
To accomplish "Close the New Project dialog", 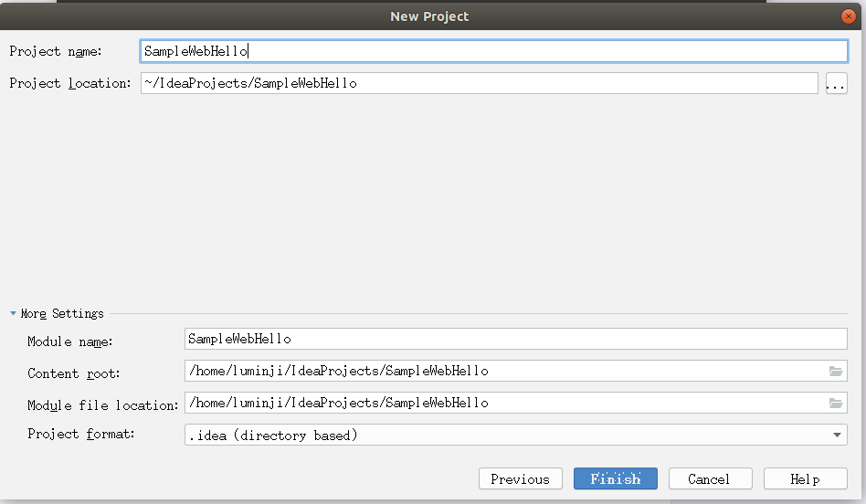I will pyautogui.click(x=849, y=16).
